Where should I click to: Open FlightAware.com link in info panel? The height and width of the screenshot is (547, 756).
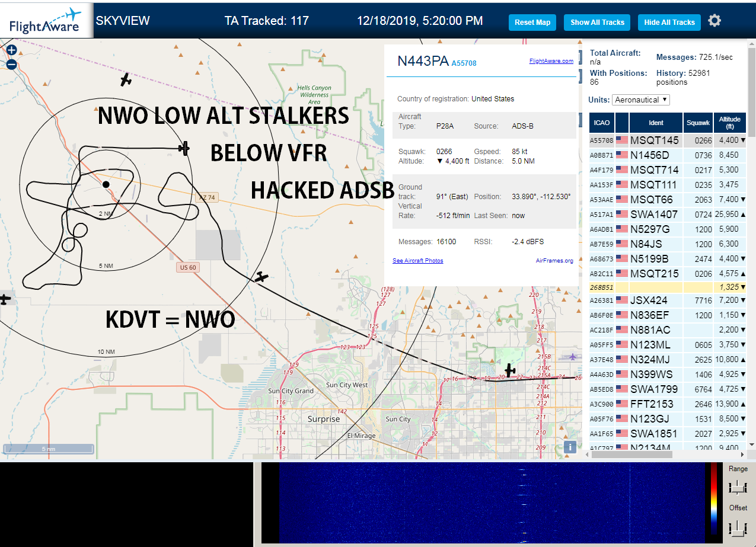coord(551,60)
